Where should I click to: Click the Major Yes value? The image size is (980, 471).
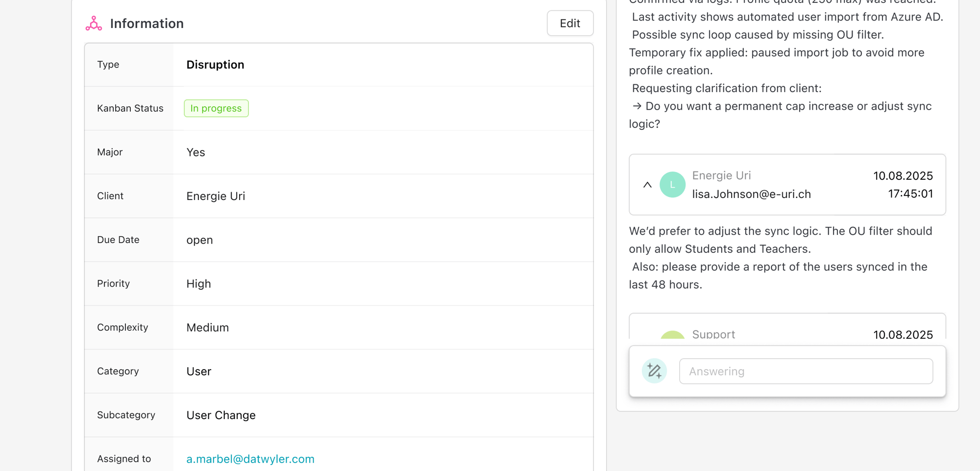(196, 152)
